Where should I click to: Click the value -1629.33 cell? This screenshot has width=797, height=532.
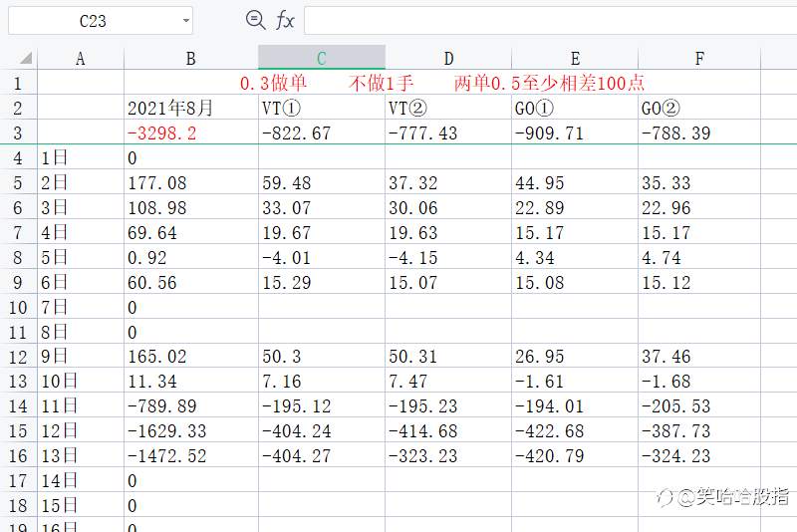click(x=191, y=431)
